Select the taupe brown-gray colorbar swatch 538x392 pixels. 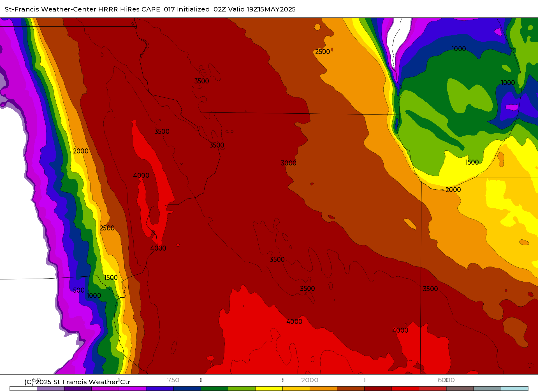pos(460,389)
